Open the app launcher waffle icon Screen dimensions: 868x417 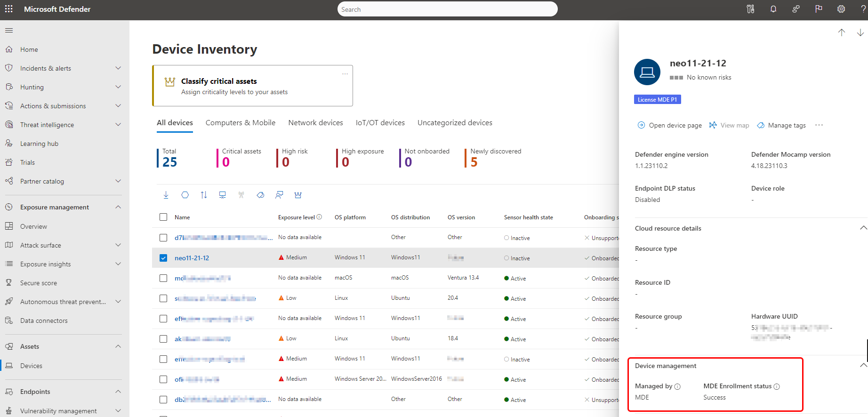click(x=9, y=9)
